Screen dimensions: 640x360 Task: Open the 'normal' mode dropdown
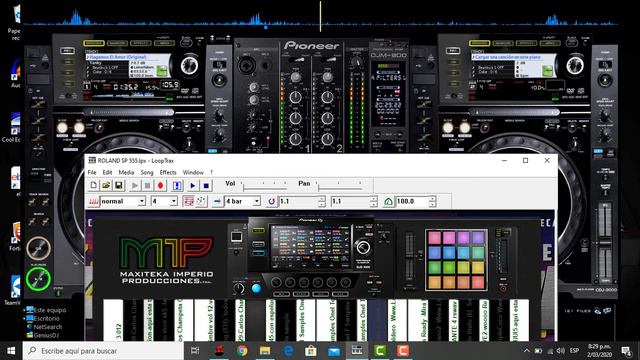pyautogui.click(x=142, y=201)
